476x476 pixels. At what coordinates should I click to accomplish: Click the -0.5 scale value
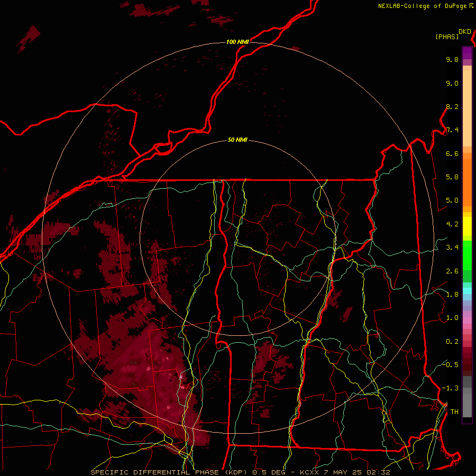(x=450, y=364)
